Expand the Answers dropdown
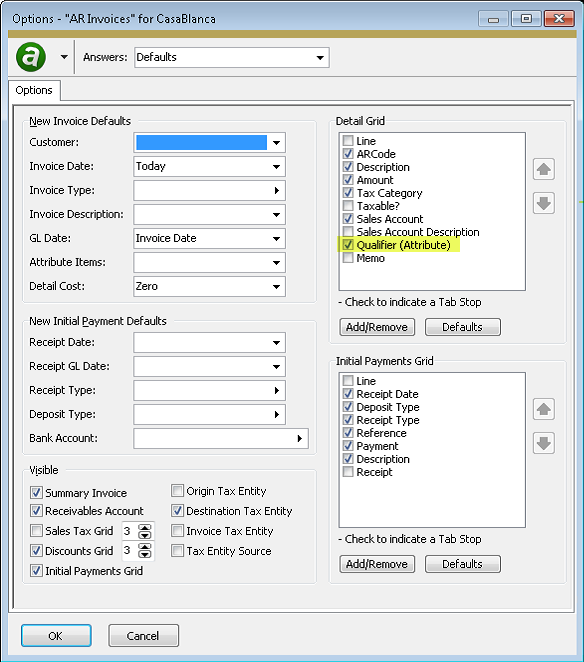 coord(320,57)
